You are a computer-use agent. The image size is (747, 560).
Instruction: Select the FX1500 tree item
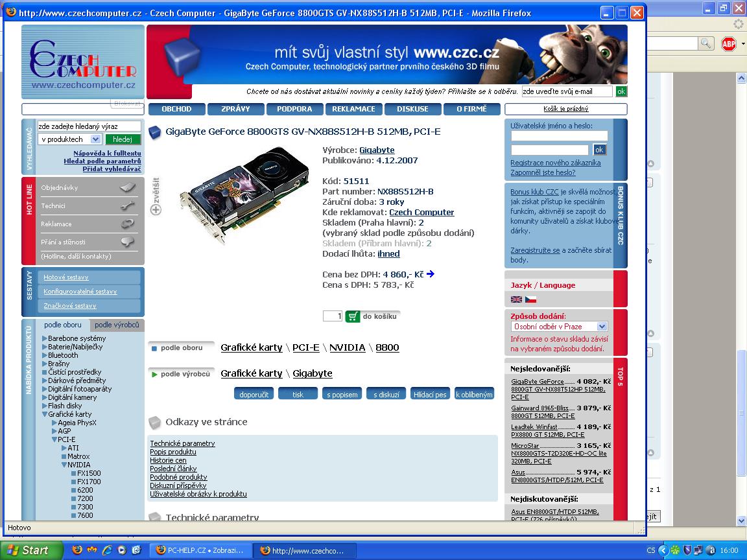click(x=89, y=473)
